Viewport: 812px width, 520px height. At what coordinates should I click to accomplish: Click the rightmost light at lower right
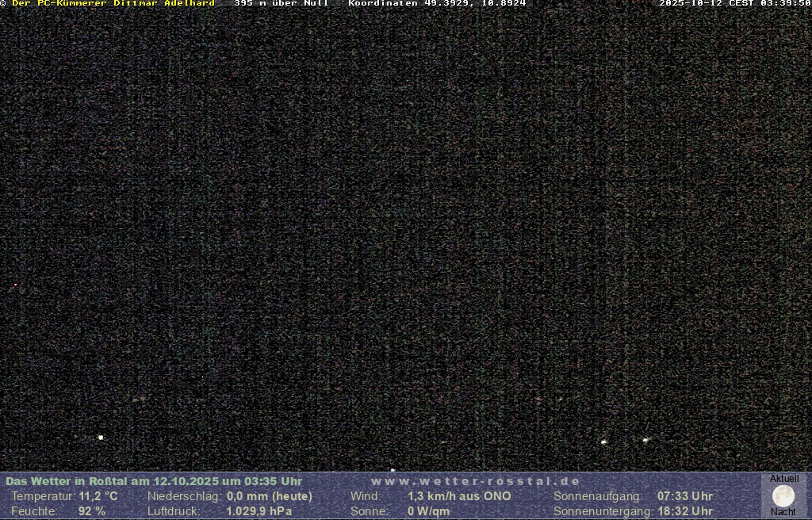645,439
